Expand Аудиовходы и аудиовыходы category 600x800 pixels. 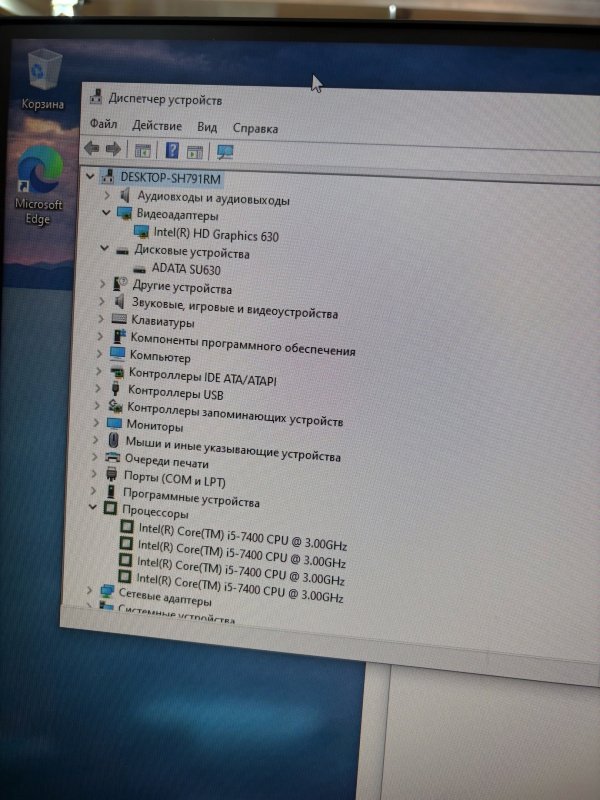(107, 194)
